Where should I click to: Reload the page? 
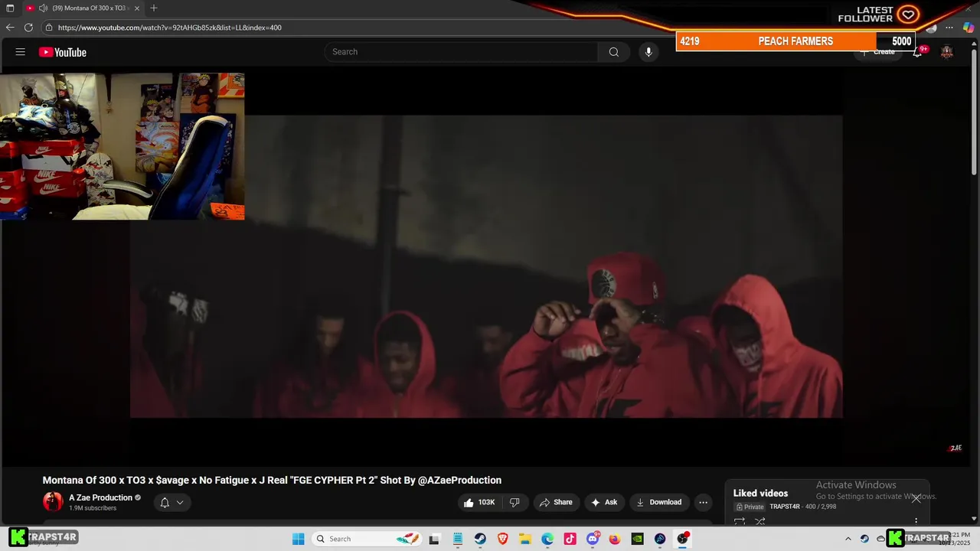28,28
